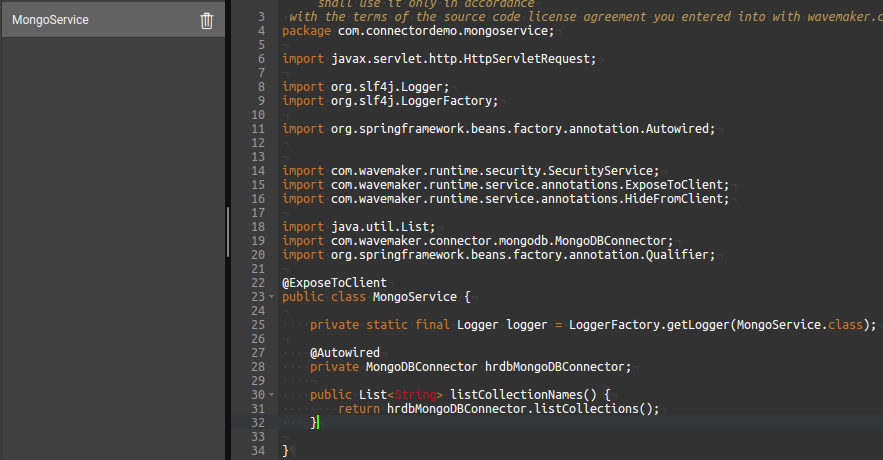Fold the listCollectionNames method at line 30
The width and height of the screenshot is (883, 460).
tap(272, 396)
